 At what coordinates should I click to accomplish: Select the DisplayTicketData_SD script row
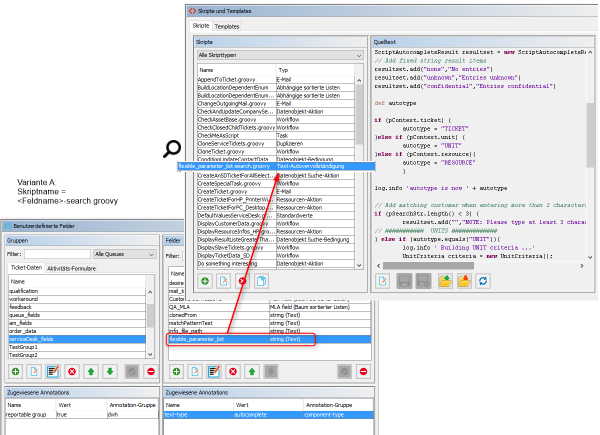pyautogui.click(x=276, y=256)
